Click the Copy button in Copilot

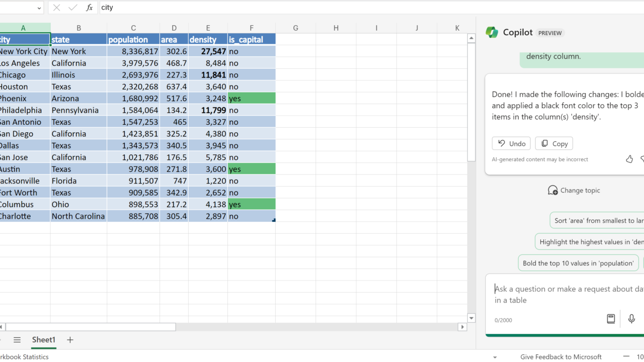pyautogui.click(x=554, y=143)
